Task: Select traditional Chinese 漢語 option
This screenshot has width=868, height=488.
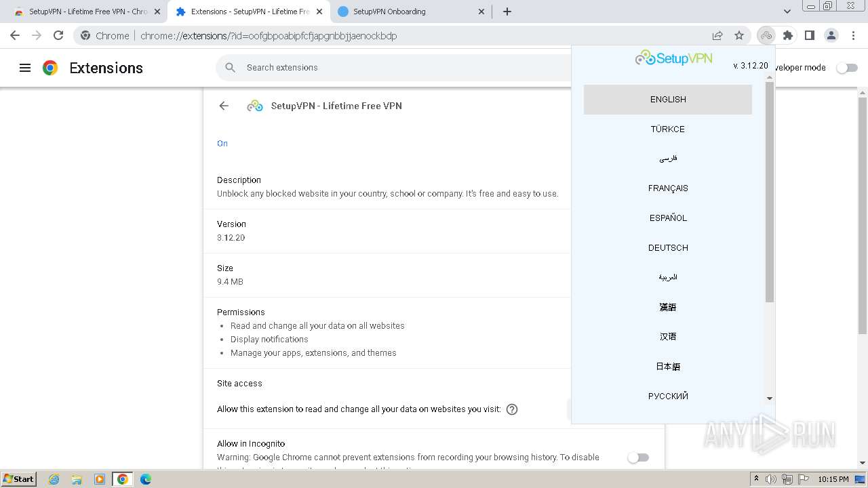Action: point(668,307)
